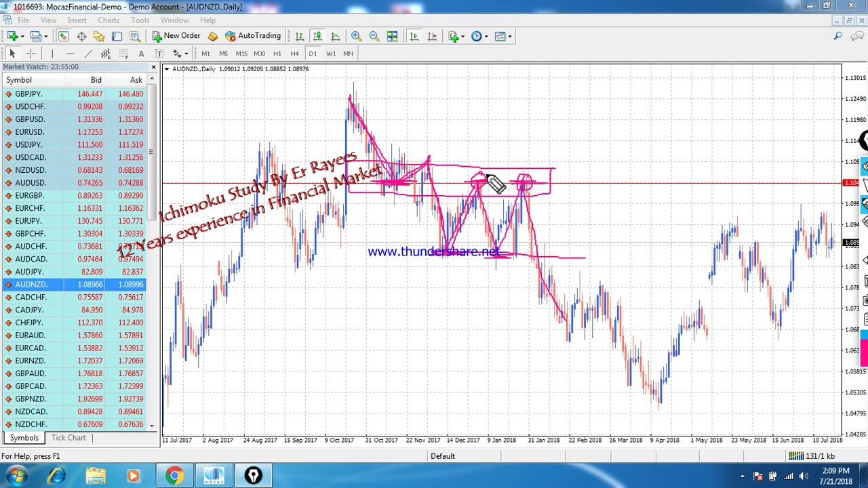Image resolution: width=868 pixels, height=488 pixels.
Task: Open the Insert menu
Action: (x=77, y=20)
